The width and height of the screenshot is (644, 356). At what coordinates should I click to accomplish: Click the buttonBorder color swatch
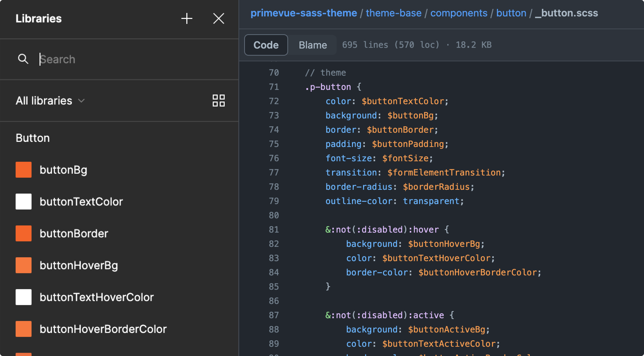[24, 233]
